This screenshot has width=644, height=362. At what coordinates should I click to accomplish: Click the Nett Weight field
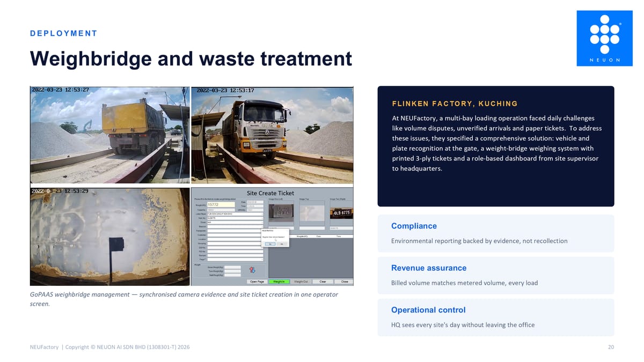click(x=232, y=275)
